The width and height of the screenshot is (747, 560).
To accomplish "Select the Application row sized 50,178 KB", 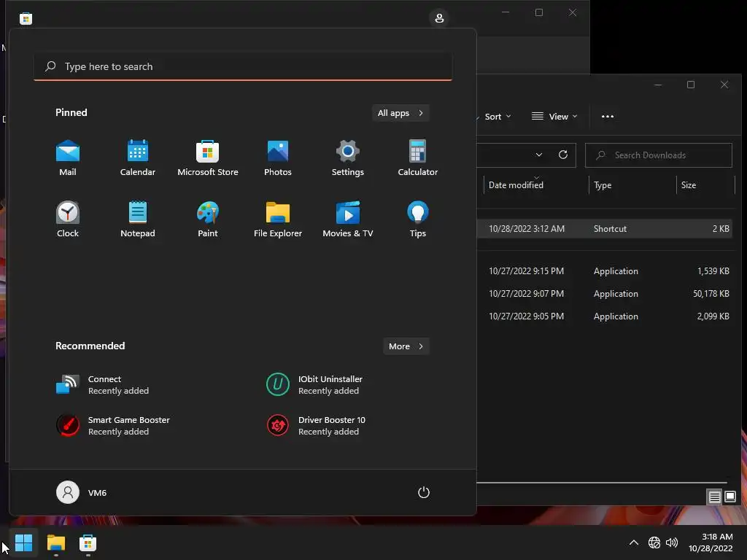I will 605,294.
